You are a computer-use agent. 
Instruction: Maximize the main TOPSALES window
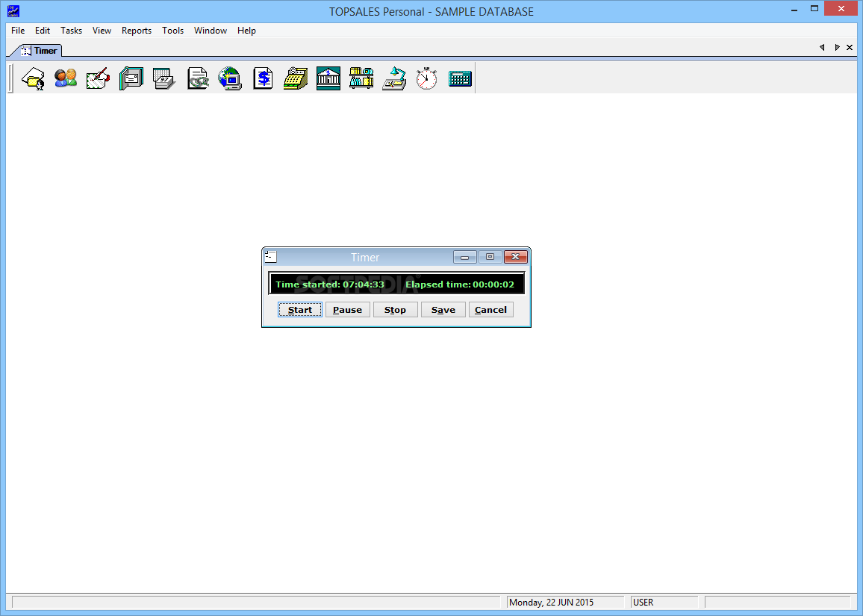[x=814, y=9]
